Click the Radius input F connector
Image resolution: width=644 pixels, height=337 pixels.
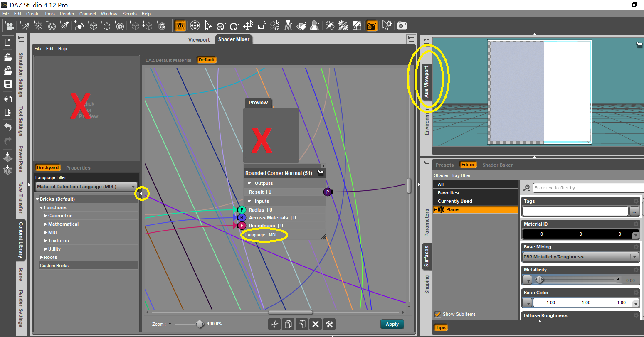click(242, 210)
